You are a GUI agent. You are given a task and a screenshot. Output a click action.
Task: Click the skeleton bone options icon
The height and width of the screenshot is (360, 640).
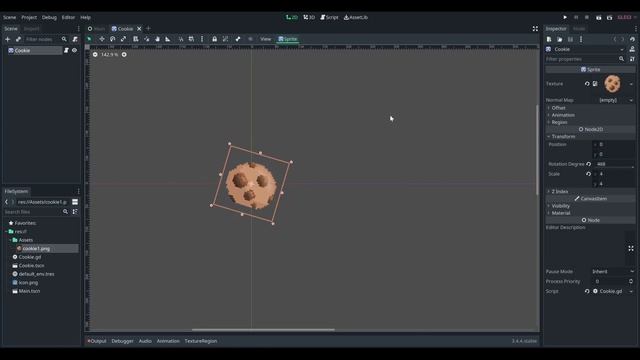(x=238, y=39)
